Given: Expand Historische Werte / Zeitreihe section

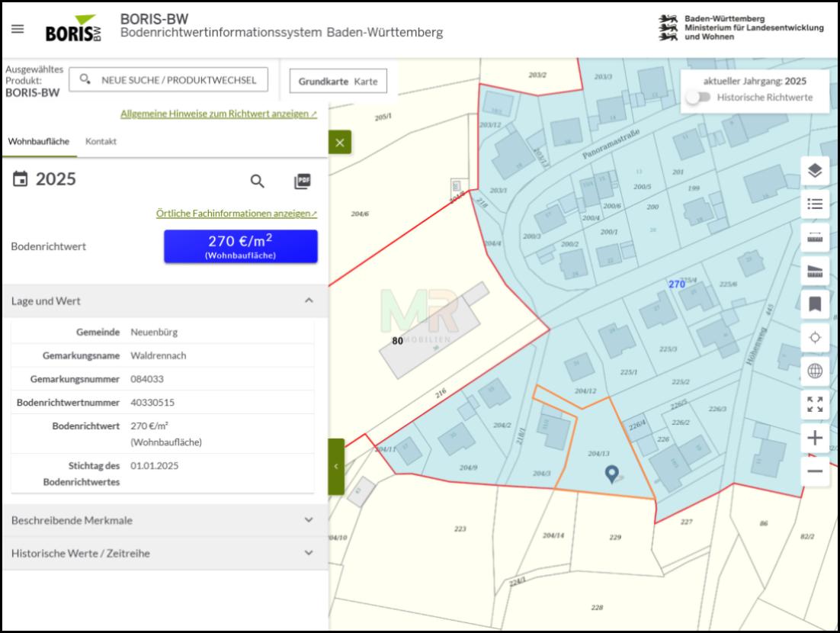Looking at the screenshot, I should click(165, 553).
